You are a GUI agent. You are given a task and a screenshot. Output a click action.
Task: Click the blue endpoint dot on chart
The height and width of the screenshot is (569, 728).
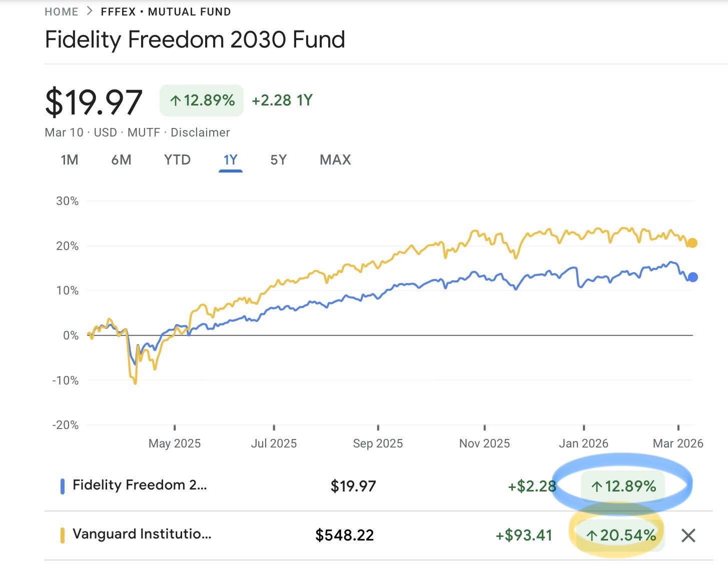[693, 276]
